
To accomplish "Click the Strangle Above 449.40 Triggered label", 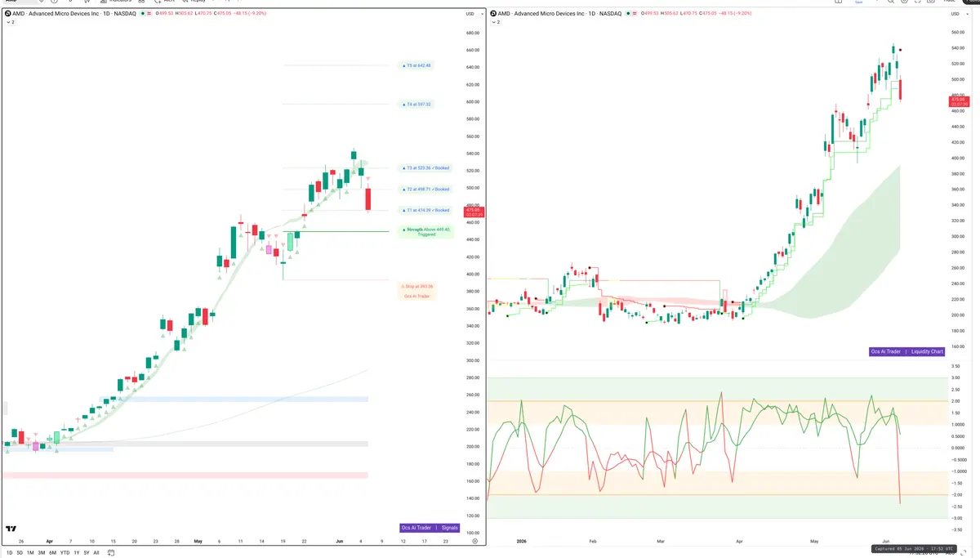I will pos(425,232).
